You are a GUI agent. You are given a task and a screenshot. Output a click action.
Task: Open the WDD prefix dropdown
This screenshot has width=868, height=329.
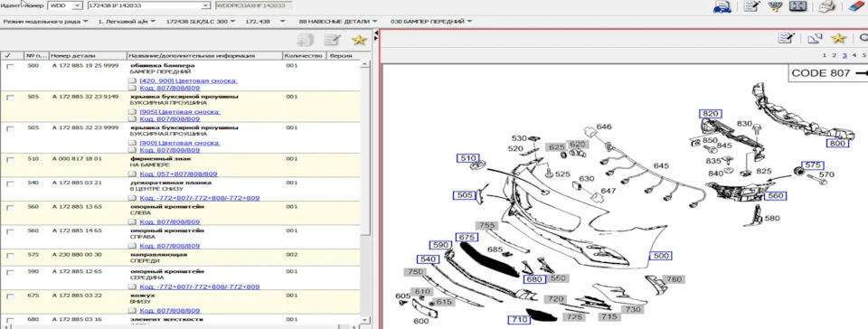pyautogui.click(x=77, y=5)
